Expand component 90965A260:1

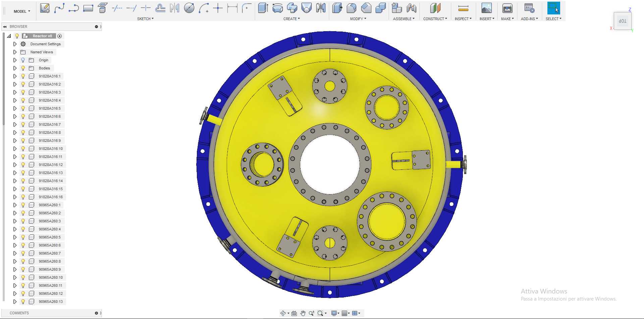click(15, 205)
